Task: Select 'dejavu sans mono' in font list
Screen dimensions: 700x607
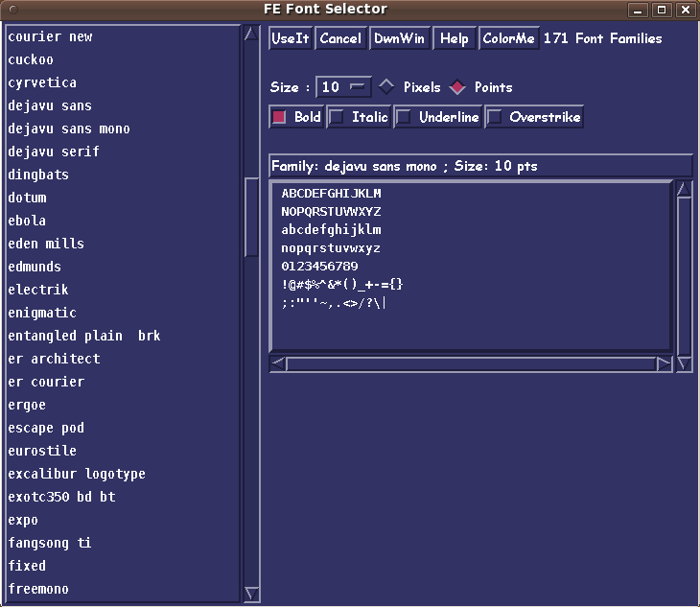Action: click(69, 128)
